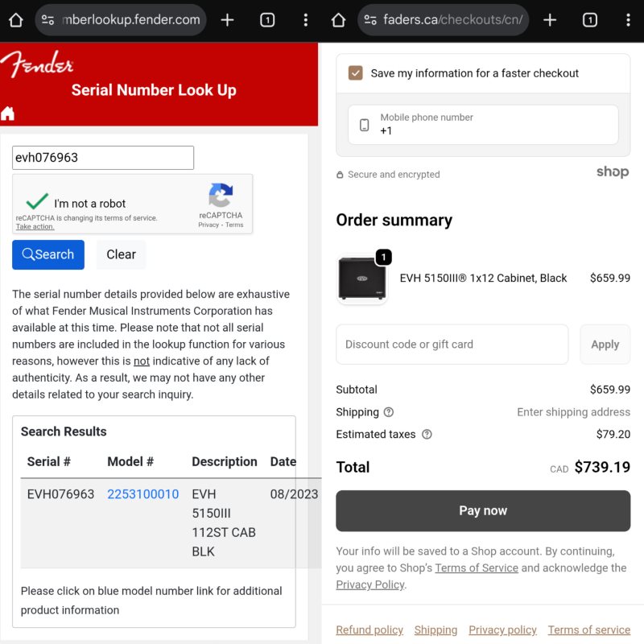This screenshot has width=644, height=644.
Task: Focus the discount code or gift card field
Action: [452, 345]
